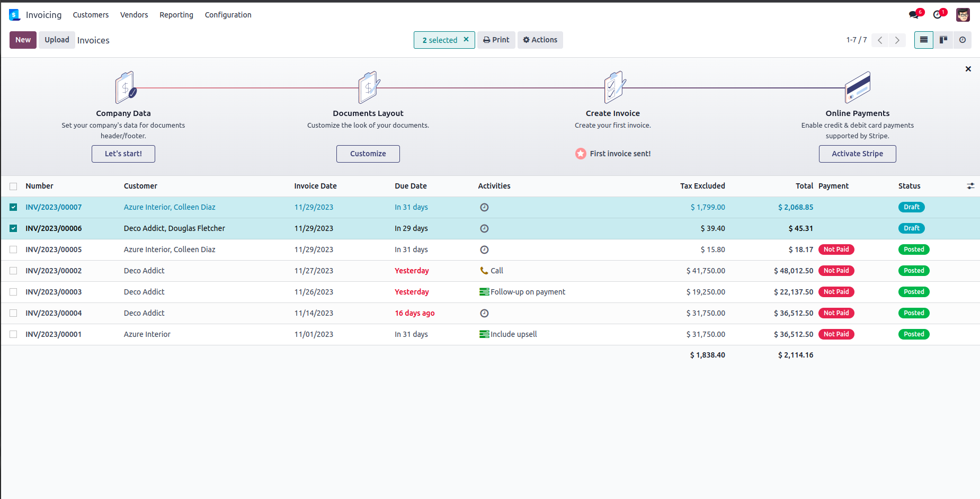This screenshot has height=499, width=980.
Task: Expand the Print menu
Action: 496,40
